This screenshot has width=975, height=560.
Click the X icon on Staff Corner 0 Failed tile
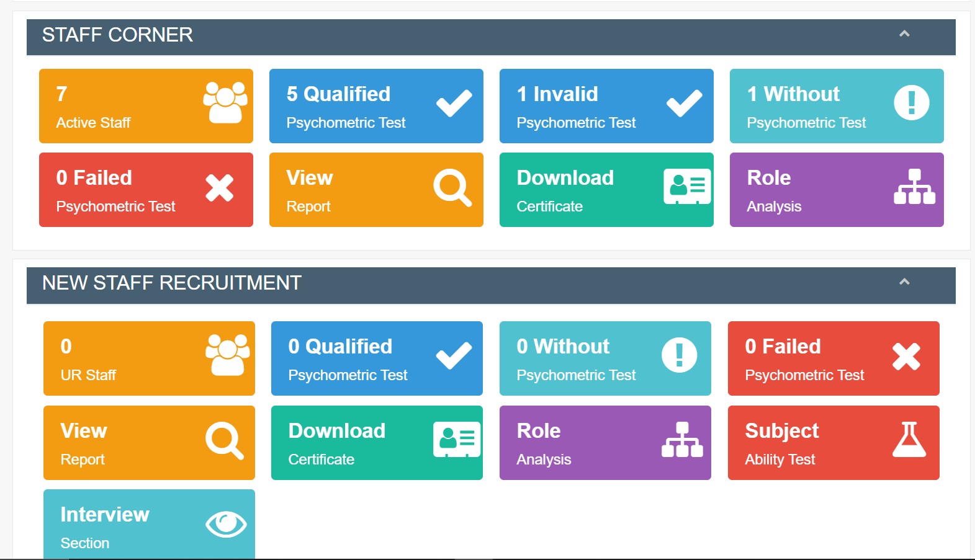[219, 188]
